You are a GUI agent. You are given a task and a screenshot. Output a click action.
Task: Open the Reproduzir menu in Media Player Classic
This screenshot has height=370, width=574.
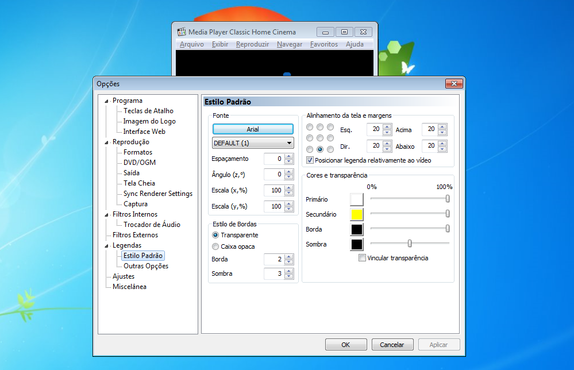point(253,44)
